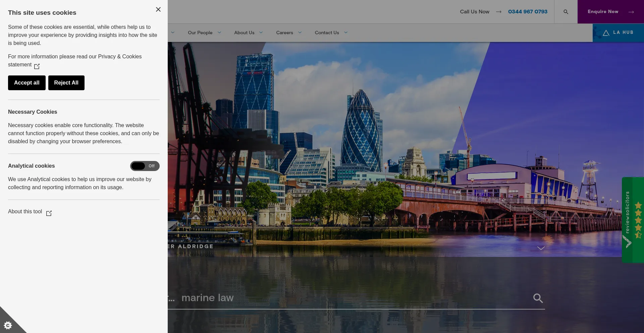Expand the About Us dropdown chevron

261,33
